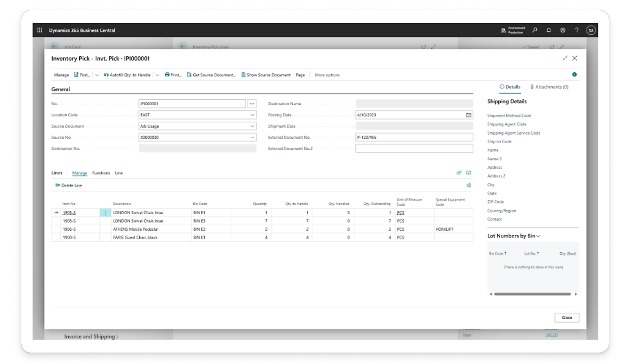The image size is (623, 364).
Task: Expand the Lines section to full view
Action: point(469,173)
